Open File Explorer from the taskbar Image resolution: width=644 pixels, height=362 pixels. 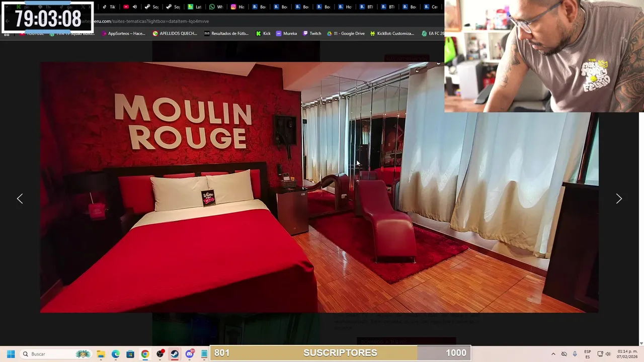coord(101,354)
